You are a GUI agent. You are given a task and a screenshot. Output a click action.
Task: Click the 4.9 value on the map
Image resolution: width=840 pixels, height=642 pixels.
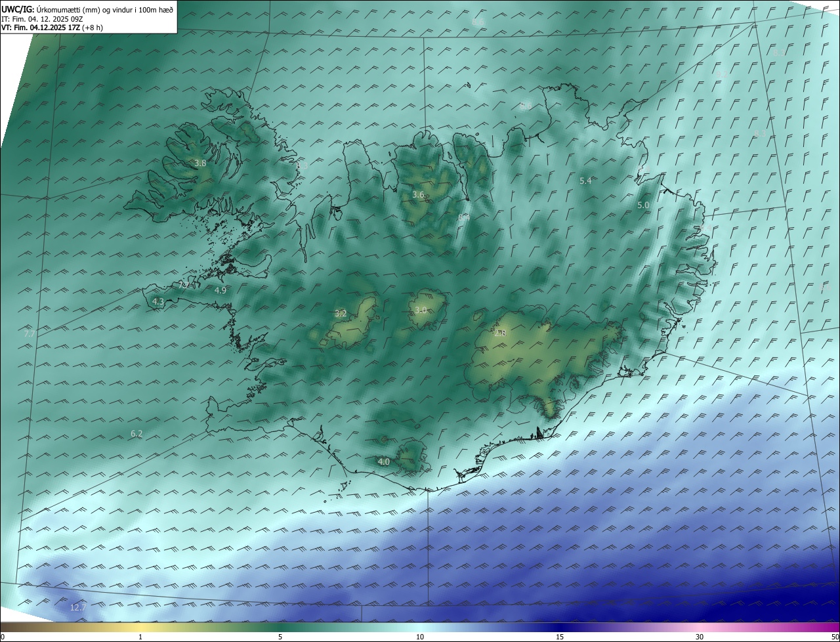pos(220,290)
